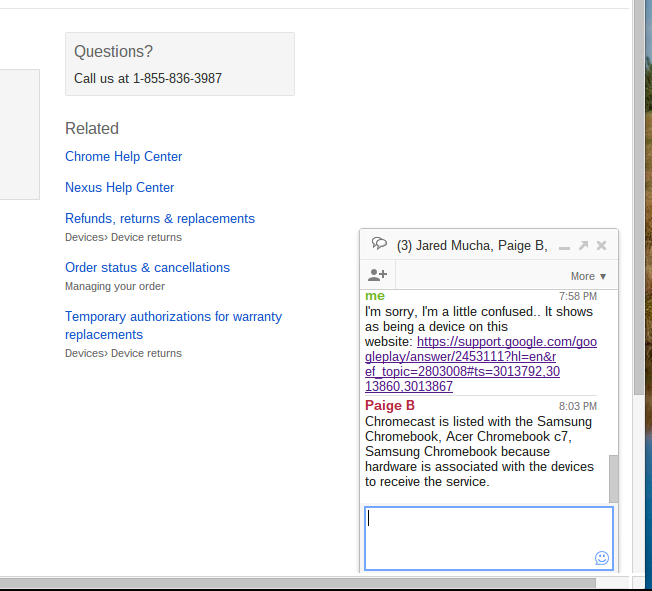Viewport: 652px width, 591px height.
Task: Click the page vertical scrollbar
Action: [640, 200]
